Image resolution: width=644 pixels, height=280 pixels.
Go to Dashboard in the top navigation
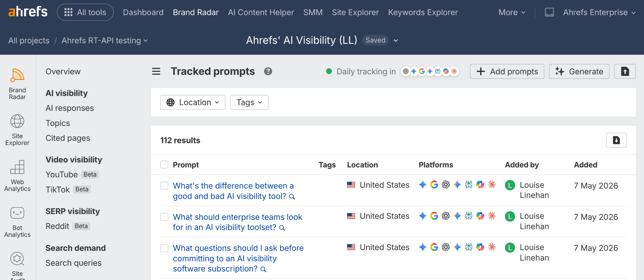click(x=143, y=12)
